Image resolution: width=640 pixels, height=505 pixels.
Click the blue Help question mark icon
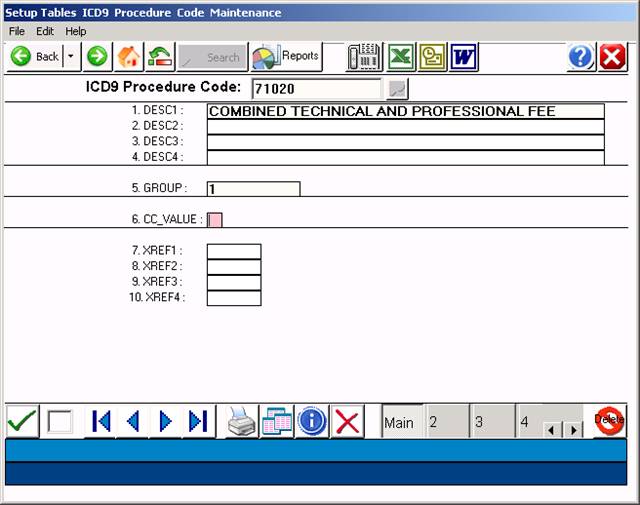581,57
